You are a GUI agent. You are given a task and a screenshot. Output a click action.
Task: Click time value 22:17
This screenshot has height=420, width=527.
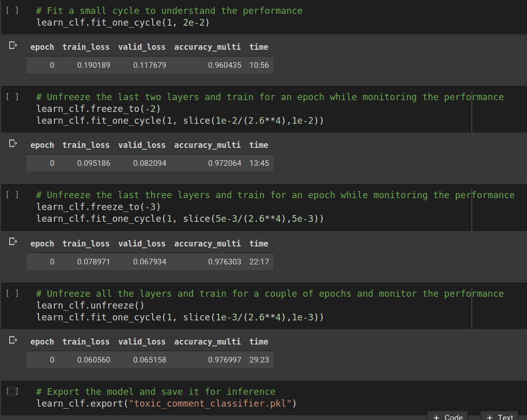point(259,262)
